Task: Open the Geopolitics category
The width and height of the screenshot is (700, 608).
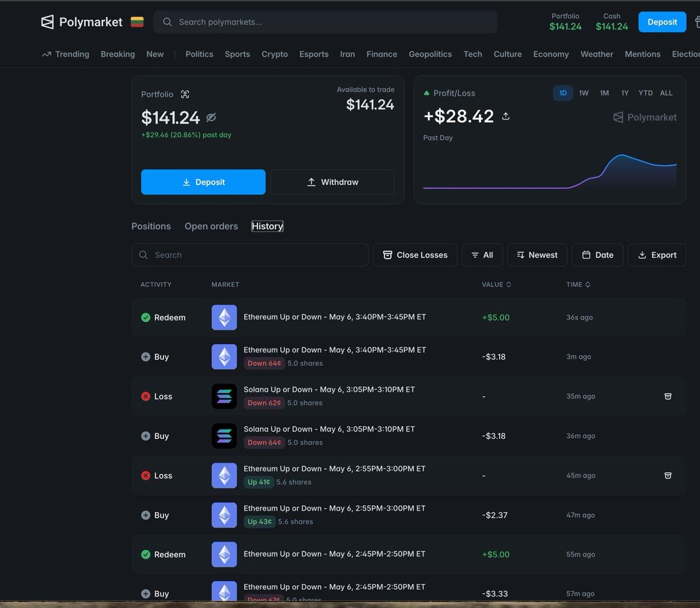Action: click(x=430, y=54)
